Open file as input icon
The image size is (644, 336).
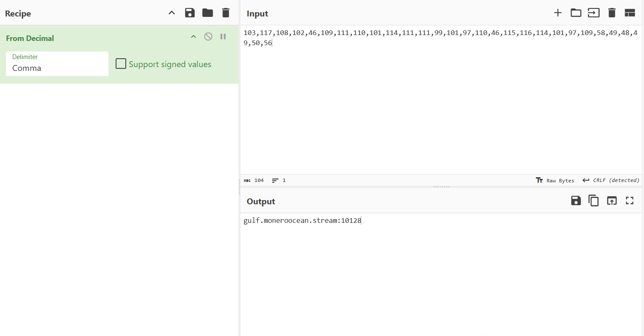coord(594,13)
